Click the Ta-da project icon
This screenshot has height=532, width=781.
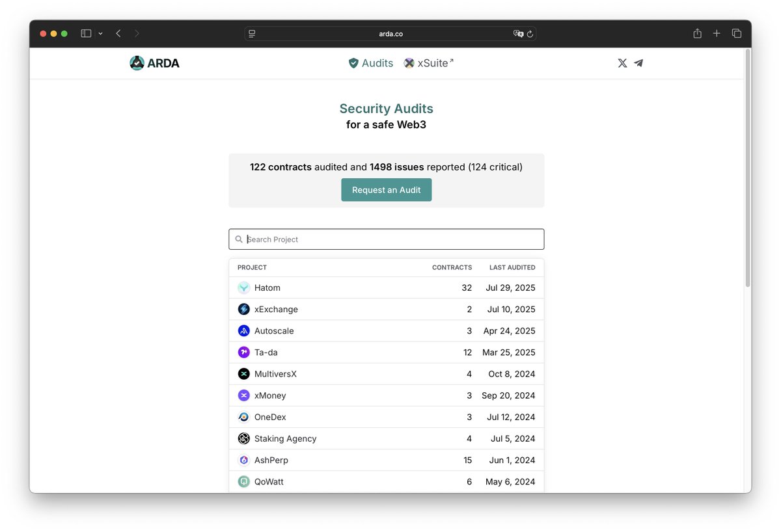244,352
